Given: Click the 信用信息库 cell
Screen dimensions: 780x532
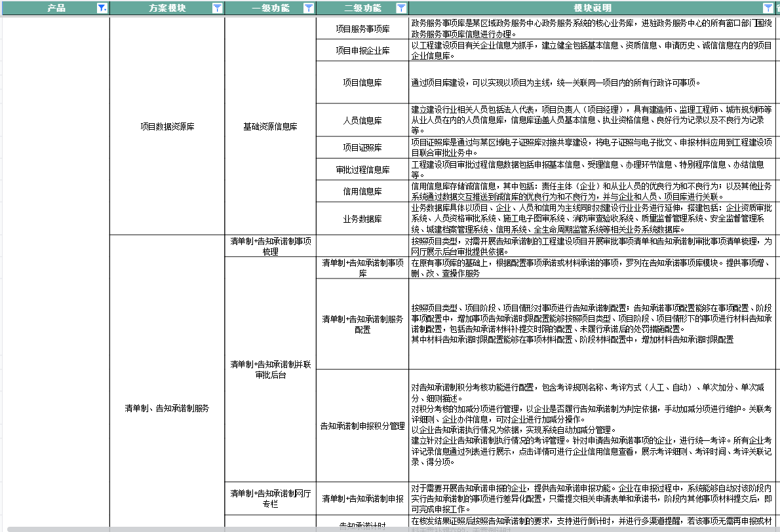Looking at the screenshot, I should [362, 191].
